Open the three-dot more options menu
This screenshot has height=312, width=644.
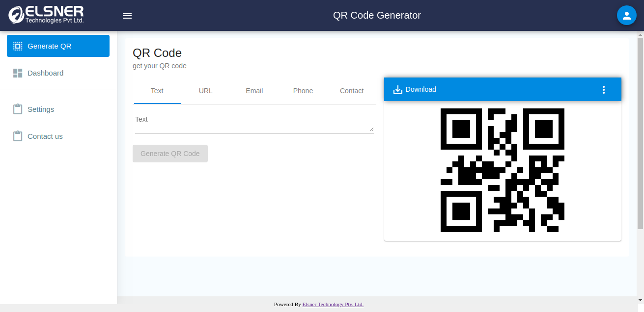pos(604,90)
